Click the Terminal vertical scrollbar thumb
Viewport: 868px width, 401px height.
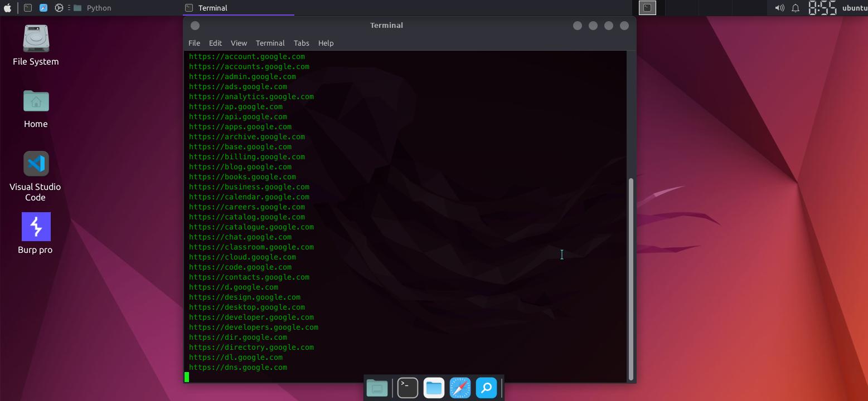tap(631, 278)
